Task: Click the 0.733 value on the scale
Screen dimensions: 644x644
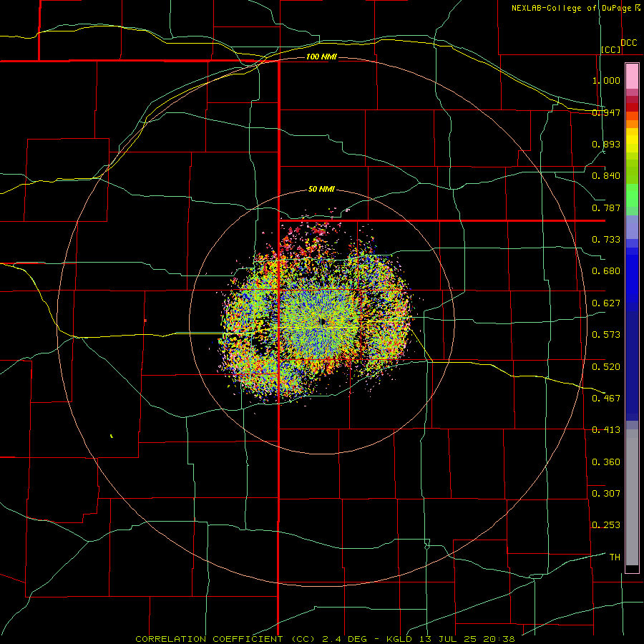Action: point(606,240)
